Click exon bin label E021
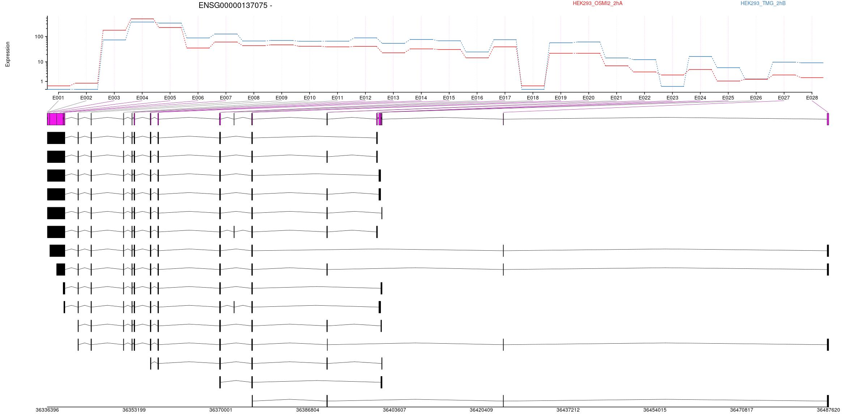Image resolution: width=868 pixels, height=416 pixels. point(616,98)
